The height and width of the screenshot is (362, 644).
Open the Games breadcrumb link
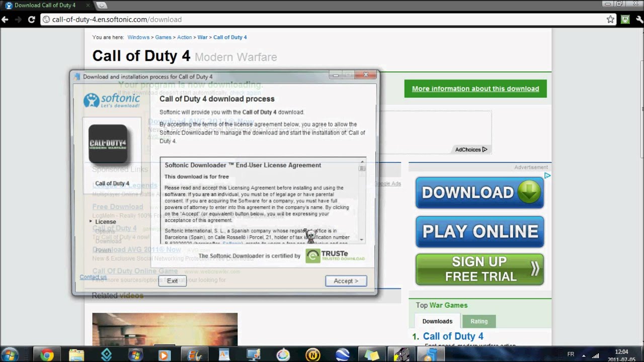[x=163, y=37]
